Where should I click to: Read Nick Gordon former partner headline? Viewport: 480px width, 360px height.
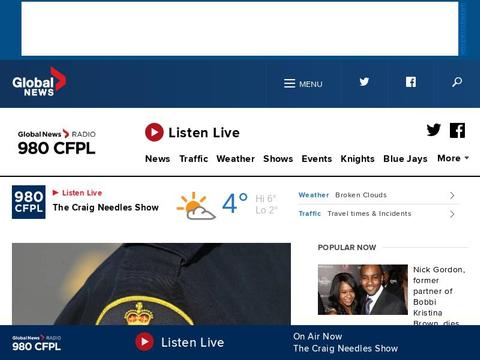[x=439, y=295]
